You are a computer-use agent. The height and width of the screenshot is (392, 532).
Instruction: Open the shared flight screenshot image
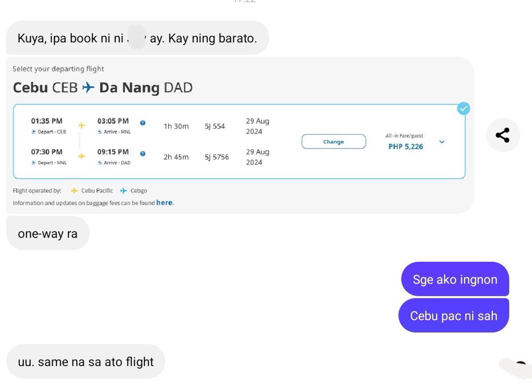coord(240,135)
